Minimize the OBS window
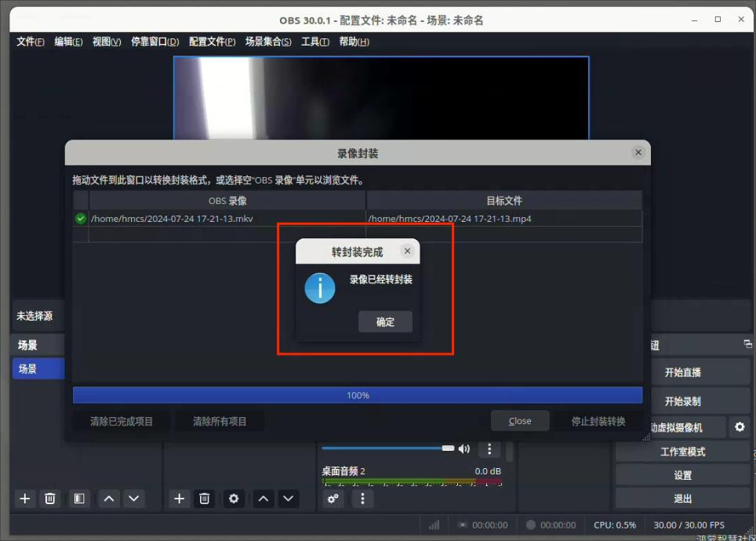The height and width of the screenshot is (541, 756). pos(694,20)
